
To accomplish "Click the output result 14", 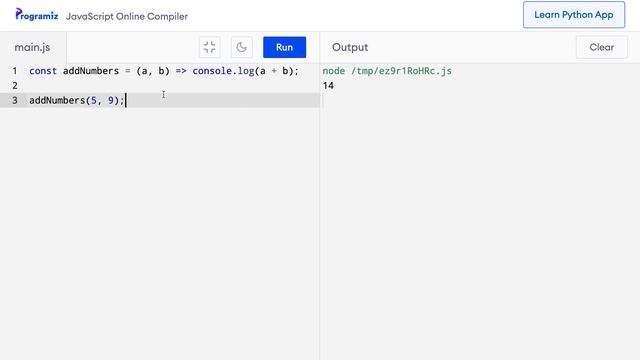I will [x=328, y=86].
